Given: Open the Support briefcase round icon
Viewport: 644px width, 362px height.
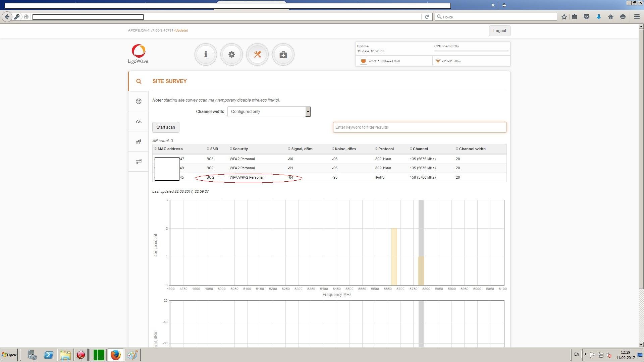Looking at the screenshot, I should (283, 54).
